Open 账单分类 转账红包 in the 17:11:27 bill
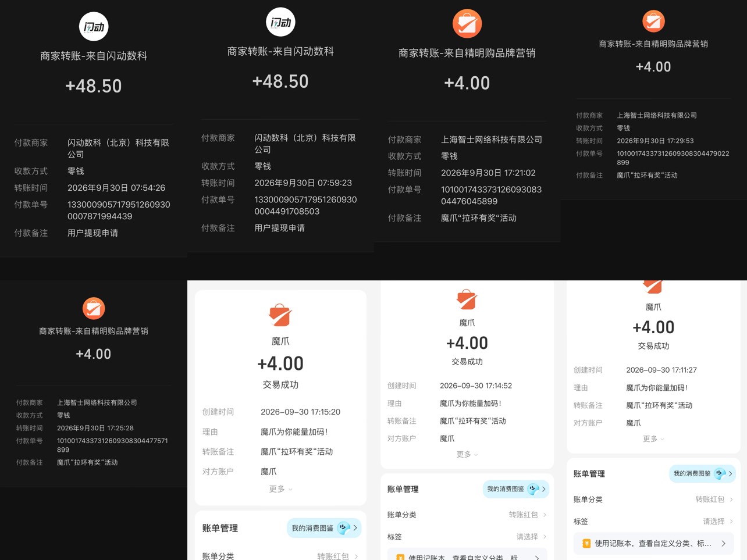This screenshot has height=560, width=747. pyautogui.click(x=653, y=500)
